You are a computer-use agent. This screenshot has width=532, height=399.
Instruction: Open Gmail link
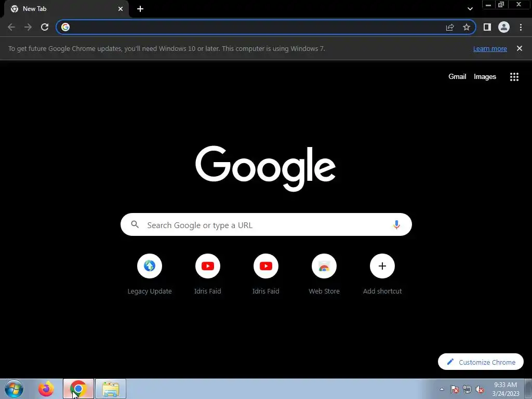tap(457, 77)
